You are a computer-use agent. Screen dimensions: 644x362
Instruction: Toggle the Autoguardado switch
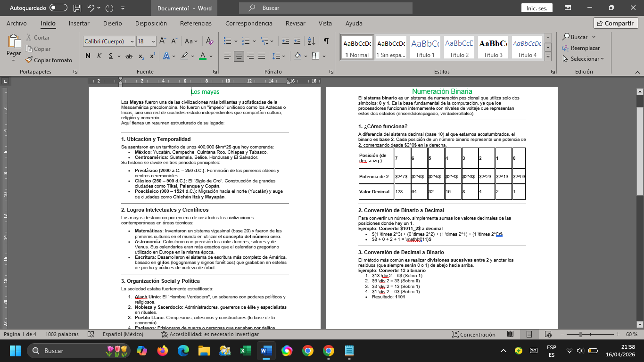tap(58, 8)
